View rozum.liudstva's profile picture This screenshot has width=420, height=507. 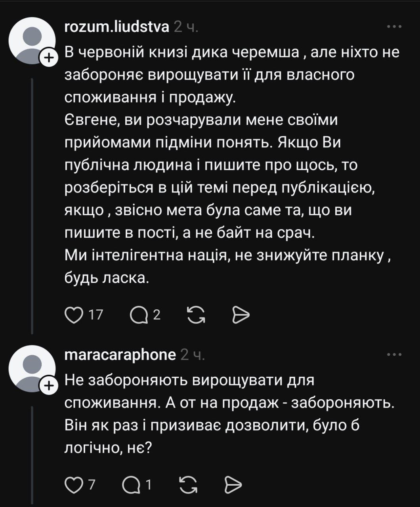point(32,41)
